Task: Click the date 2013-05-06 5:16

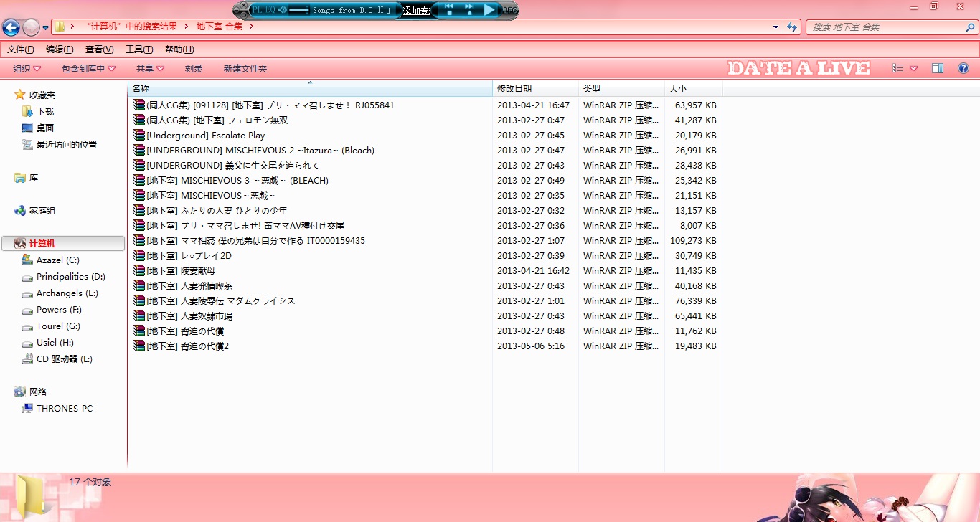Action: (531, 346)
